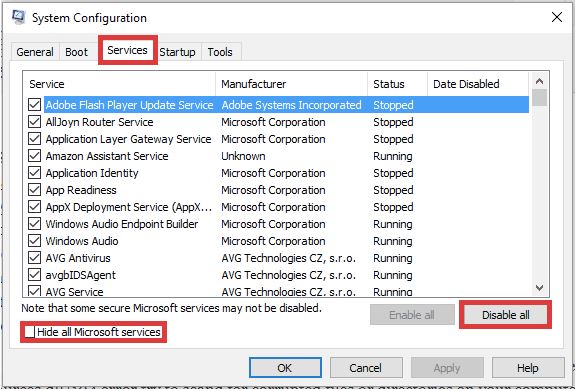The width and height of the screenshot is (576, 391).
Task: Uncheck AVG Antivirus service
Action: tap(35, 258)
